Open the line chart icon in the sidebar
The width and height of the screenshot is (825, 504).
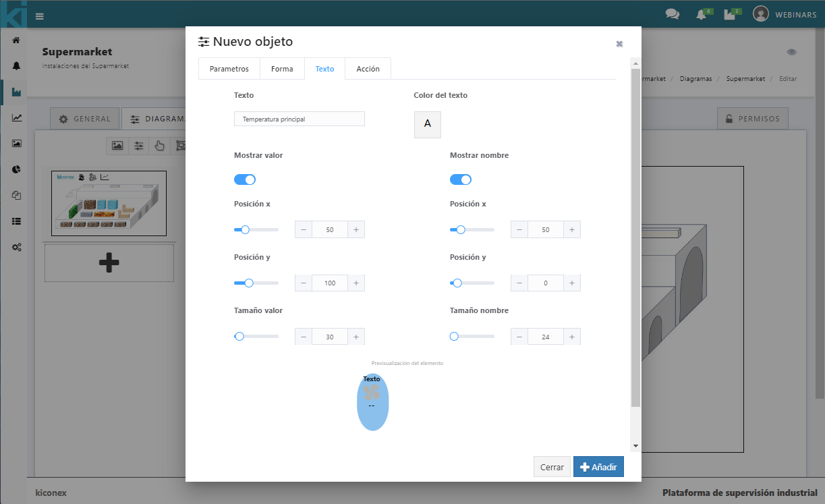pyautogui.click(x=16, y=117)
